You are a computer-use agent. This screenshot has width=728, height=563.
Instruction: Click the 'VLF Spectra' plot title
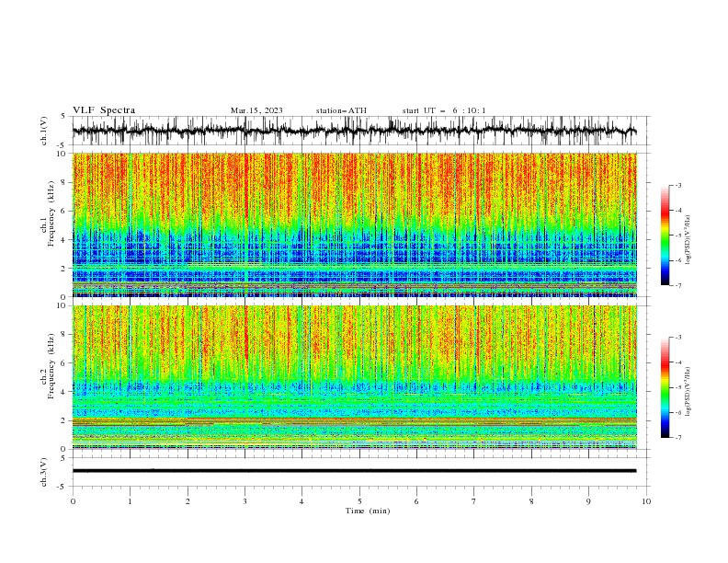(104, 110)
